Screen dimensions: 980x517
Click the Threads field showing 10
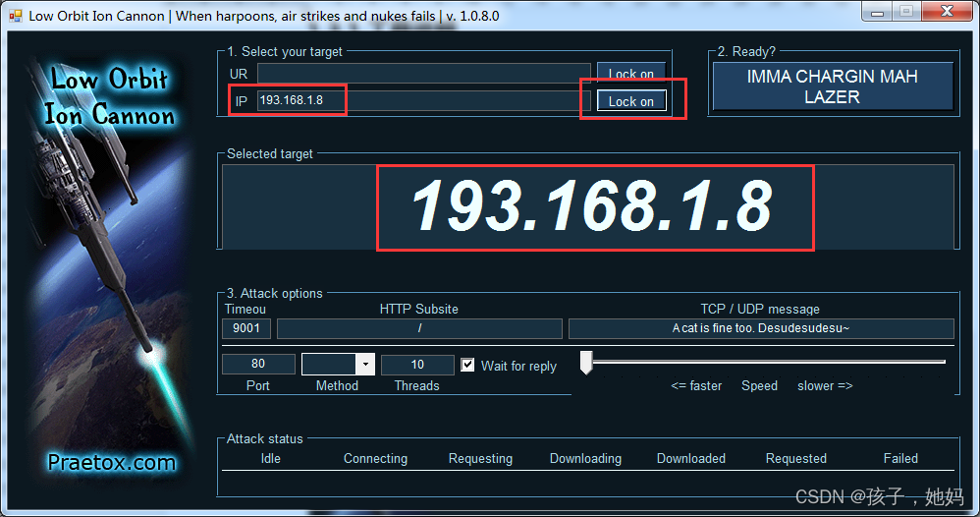pyautogui.click(x=417, y=365)
